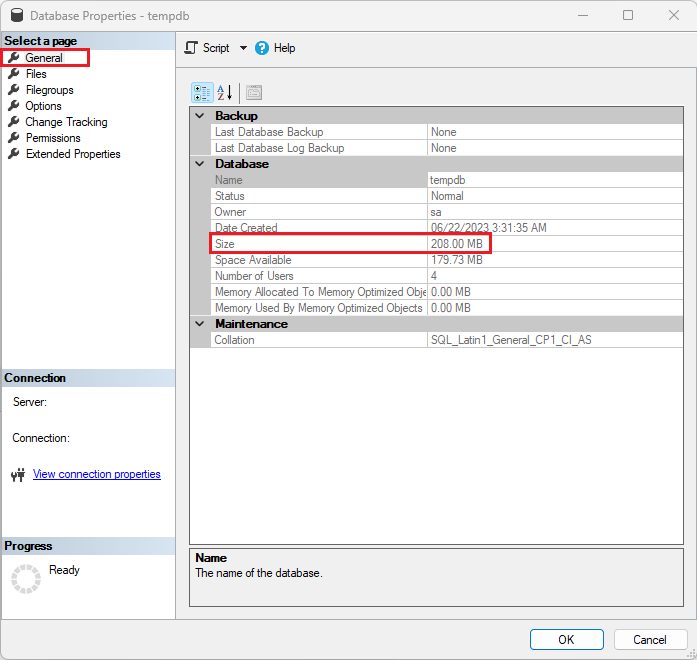The image size is (697, 660).
Task: Click the Name value tempdb
Action: [x=448, y=180]
